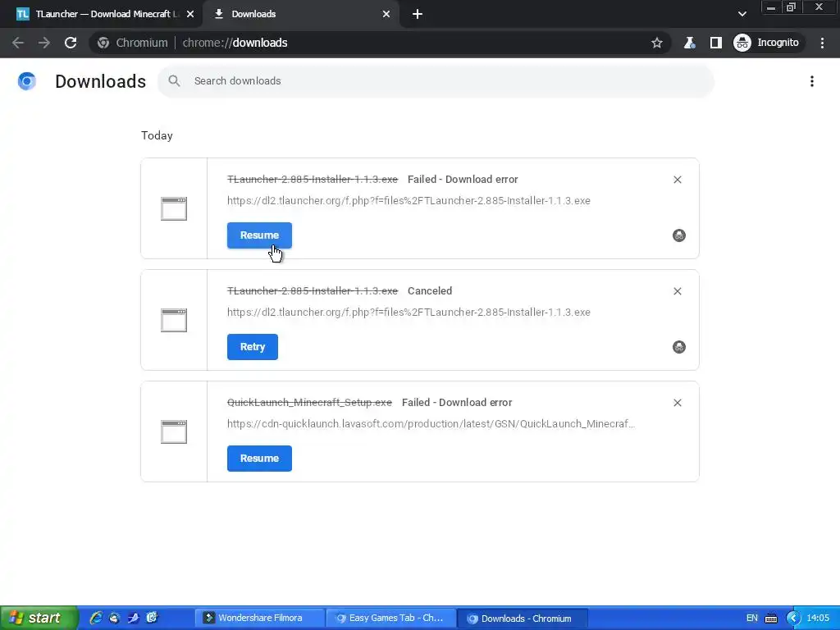Click the keyboard icon in system tray
The height and width of the screenshot is (630, 840).
[x=771, y=619]
